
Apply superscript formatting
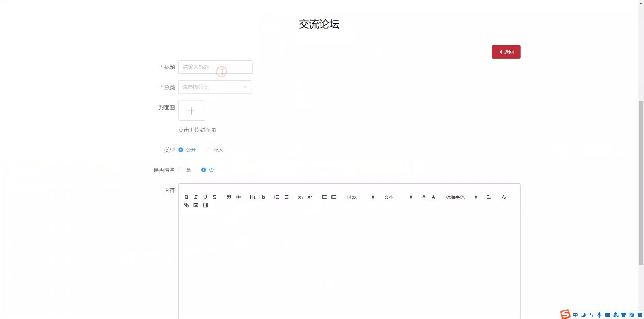pyautogui.click(x=309, y=197)
